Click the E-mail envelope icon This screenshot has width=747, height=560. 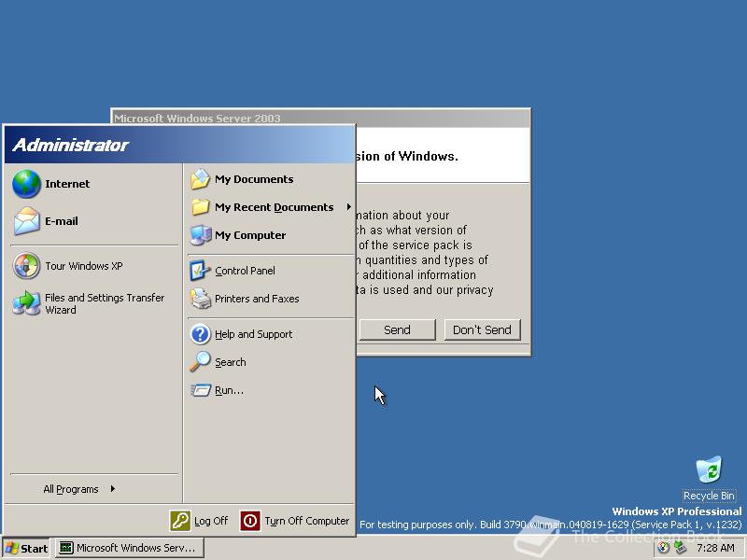click(x=26, y=221)
